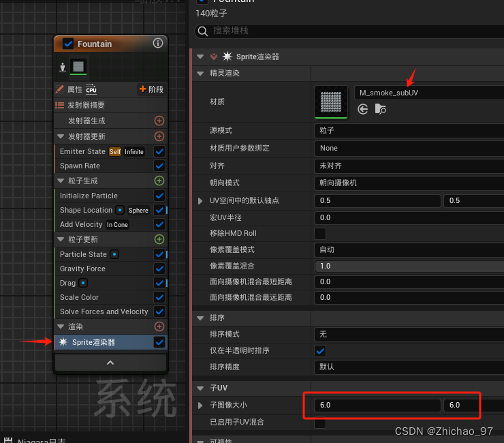Open the 像素覆盖模式 dropdown
Screen dimensions: 504x443
point(409,249)
